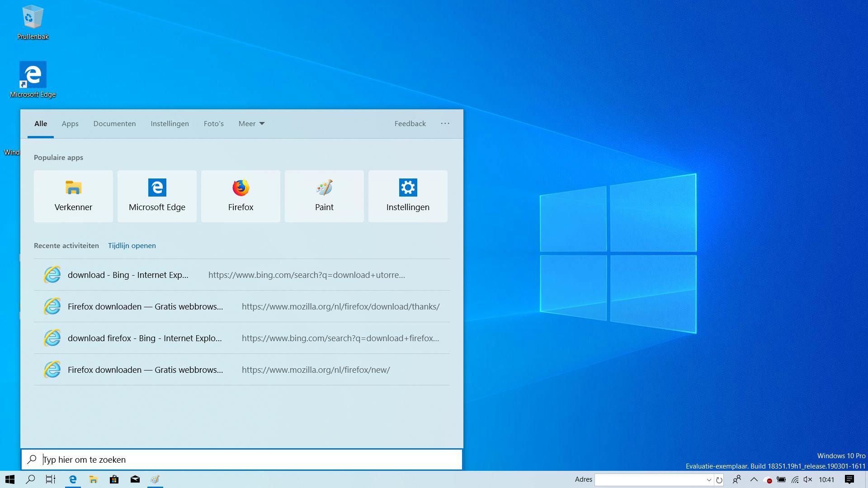Open the Mail app from the taskbar
This screenshot has width=868, height=488.
click(x=135, y=479)
